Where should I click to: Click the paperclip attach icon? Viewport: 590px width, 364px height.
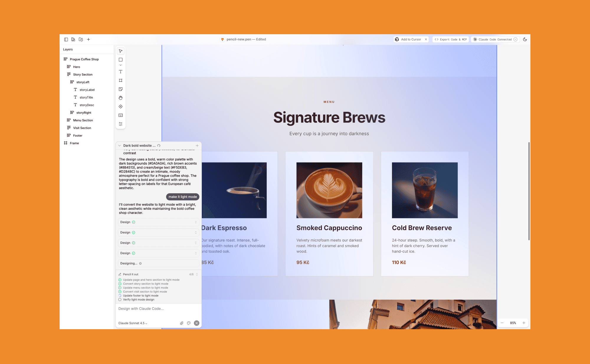(x=182, y=323)
